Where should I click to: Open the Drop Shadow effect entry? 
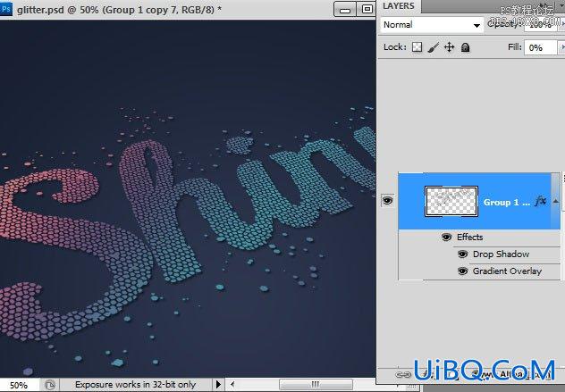point(501,254)
